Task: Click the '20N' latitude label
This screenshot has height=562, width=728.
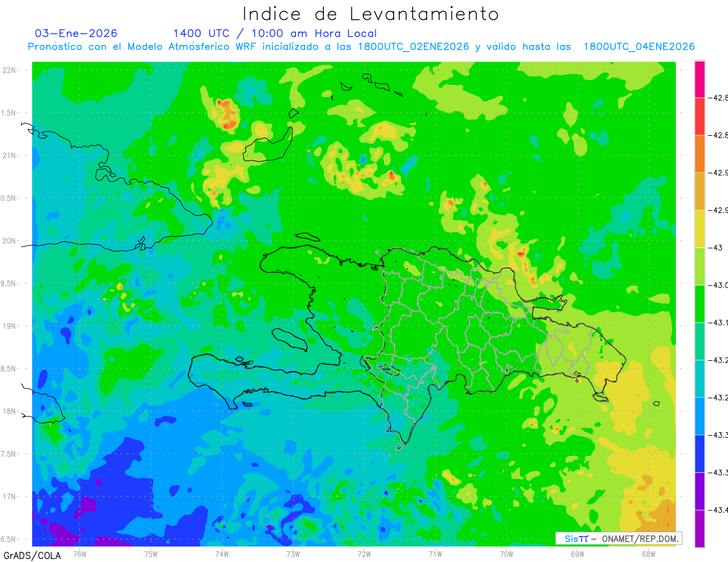Action: click(10, 241)
